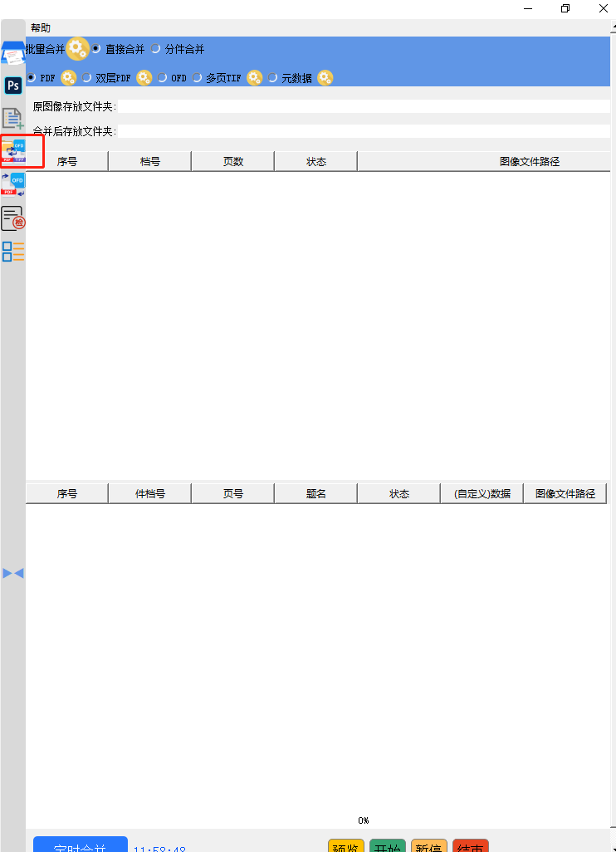This screenshot has width=616, height=852.
Task: Select the OFD-to-PDF conversion icon
Action: (13, 184)
